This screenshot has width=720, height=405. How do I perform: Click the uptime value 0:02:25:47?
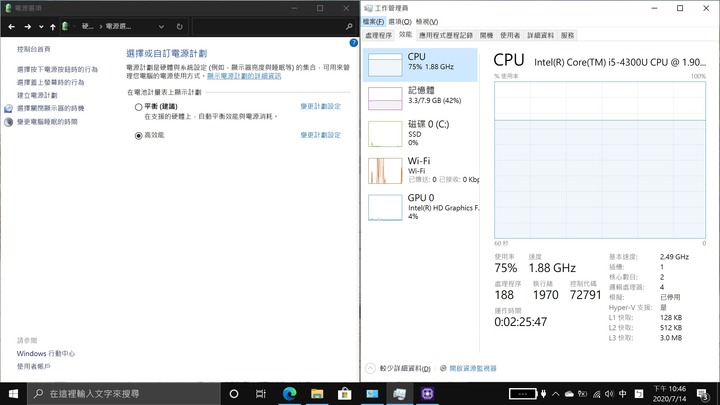(x=521, y=322)
